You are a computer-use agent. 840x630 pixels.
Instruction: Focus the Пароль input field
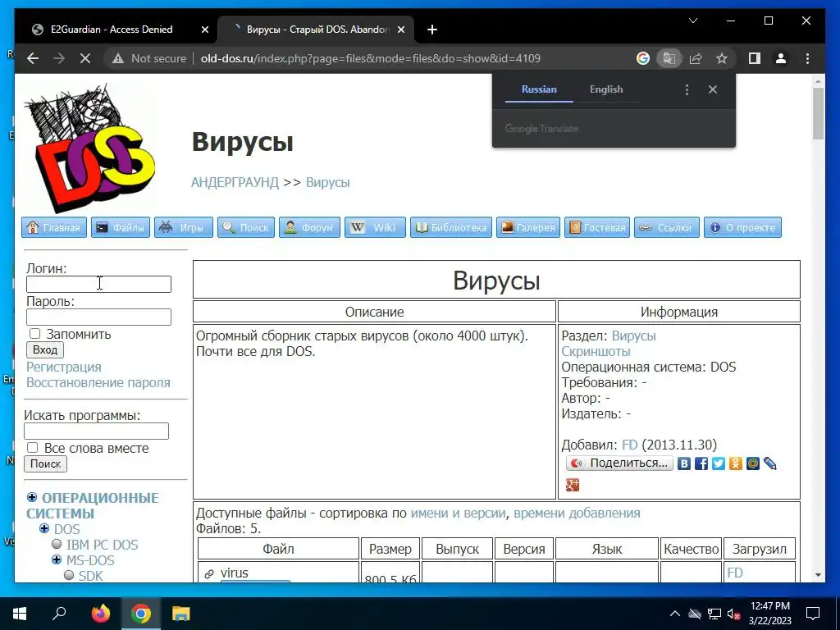click(x=98, y=317)
